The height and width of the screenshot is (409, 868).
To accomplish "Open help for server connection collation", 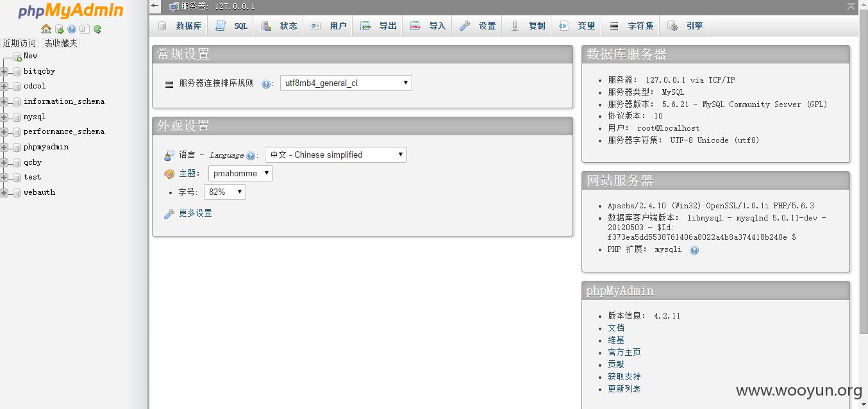I will pyautogui.click(x=266, y=84).
